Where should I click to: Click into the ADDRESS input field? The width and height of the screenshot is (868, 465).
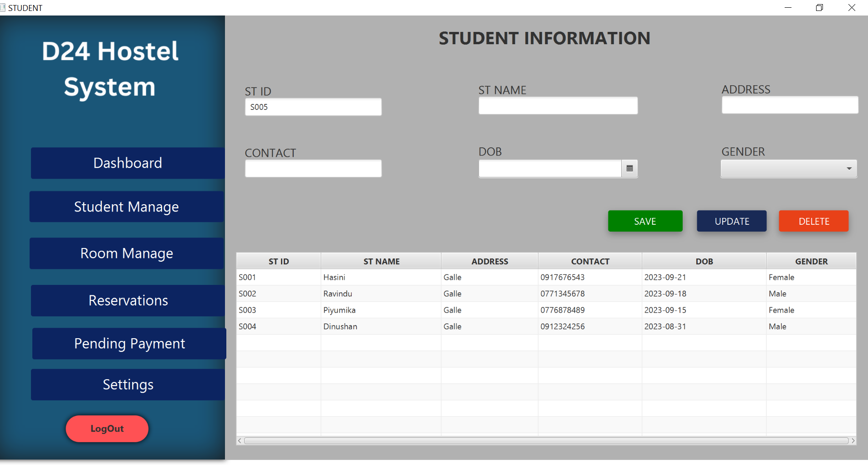coord(790,105)
